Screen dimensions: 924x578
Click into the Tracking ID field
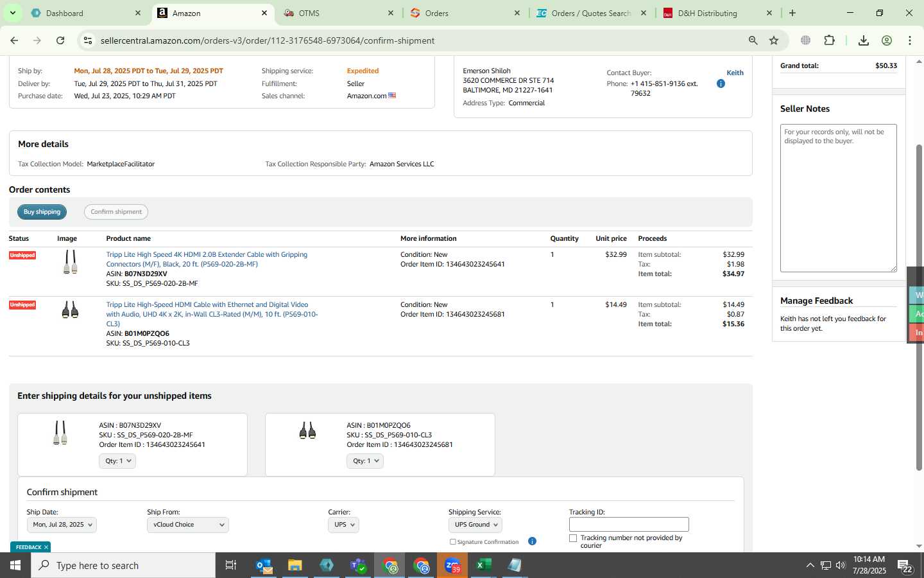[629, 525]
